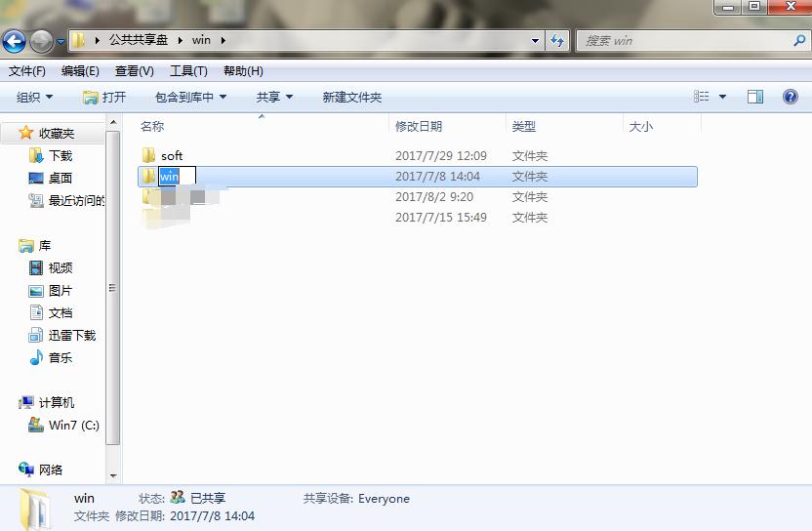Create a folder with 新建文件夹
Image resolution: width=812 pixels, height=531 pixels.
[x=352, y=97]
